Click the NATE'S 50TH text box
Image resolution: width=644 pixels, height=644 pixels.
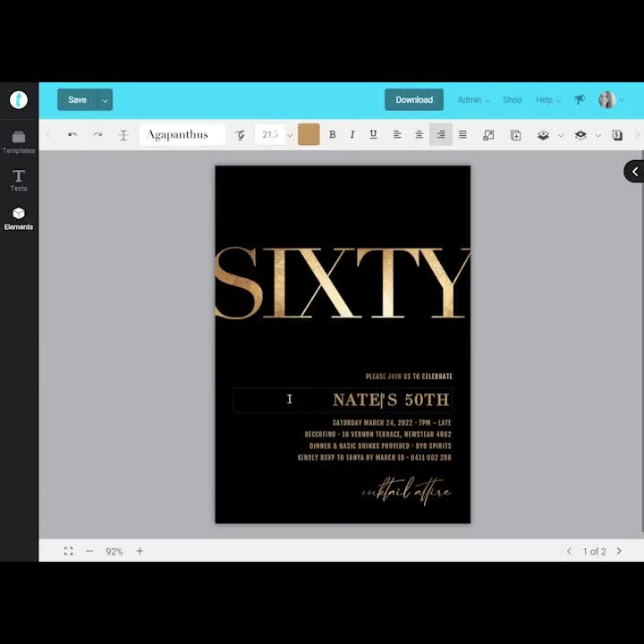(x=343, y=399)
